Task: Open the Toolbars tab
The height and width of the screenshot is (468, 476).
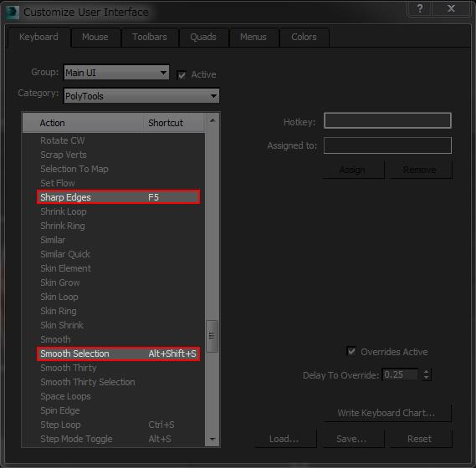Action: tap(150, 37)
